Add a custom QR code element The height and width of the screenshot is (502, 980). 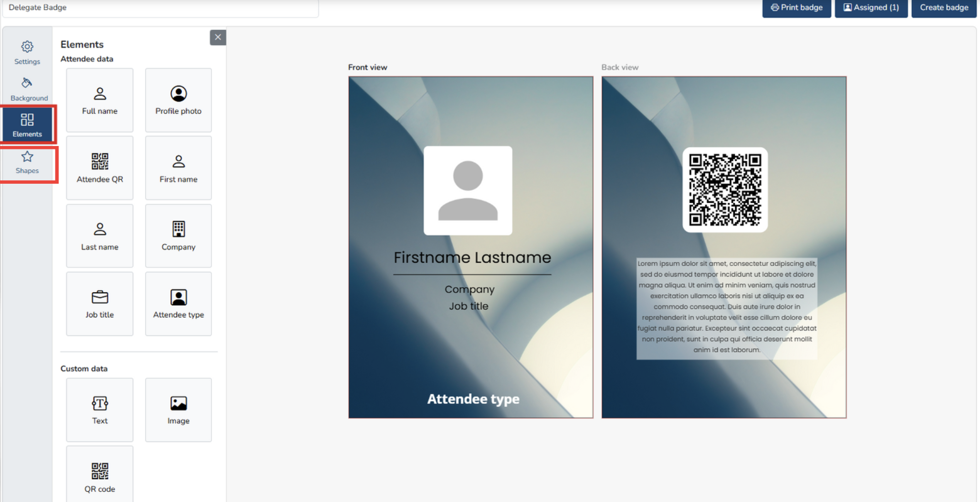pyautogui.click(x=99, y=476)
